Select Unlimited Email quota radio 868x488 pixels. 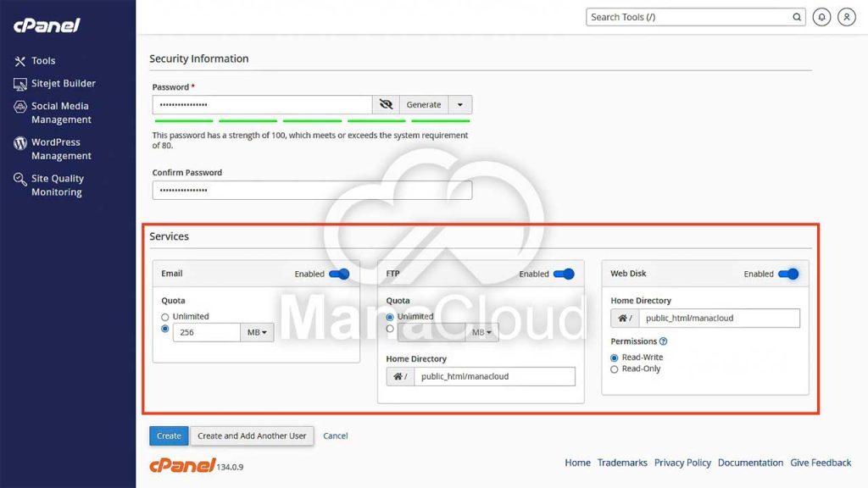[x=165, y=317]
